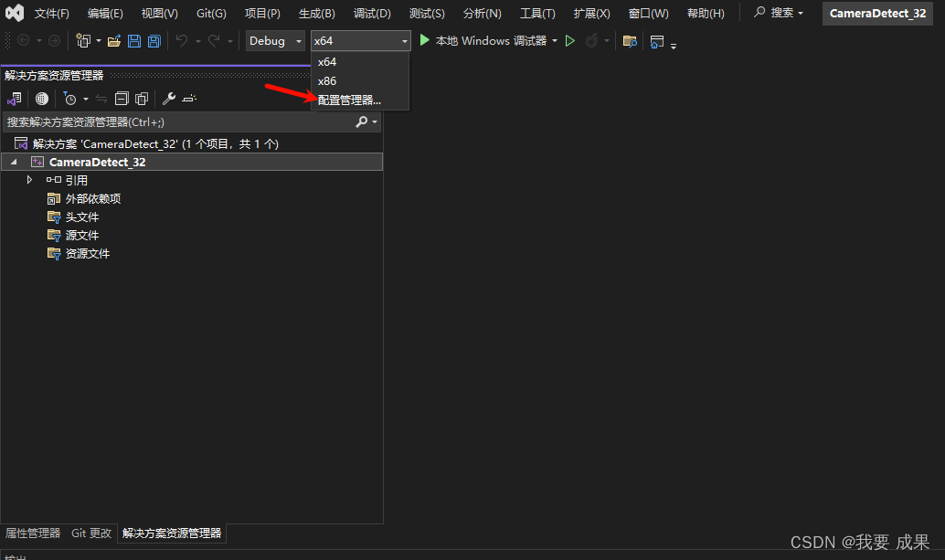Toggle solution and folder view switch
The width and height of the screenshot is (945, 560).
click(15, 99)
